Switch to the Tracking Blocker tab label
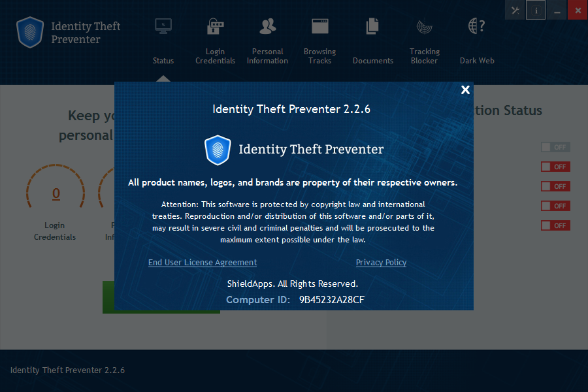 425,56
